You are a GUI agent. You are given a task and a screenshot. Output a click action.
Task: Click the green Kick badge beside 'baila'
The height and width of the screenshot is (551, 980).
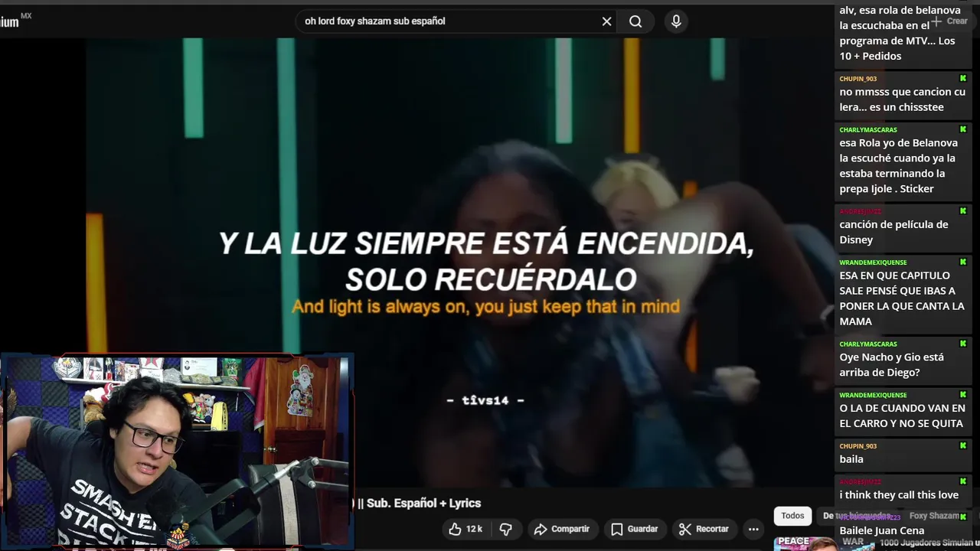tap(962, 445)
